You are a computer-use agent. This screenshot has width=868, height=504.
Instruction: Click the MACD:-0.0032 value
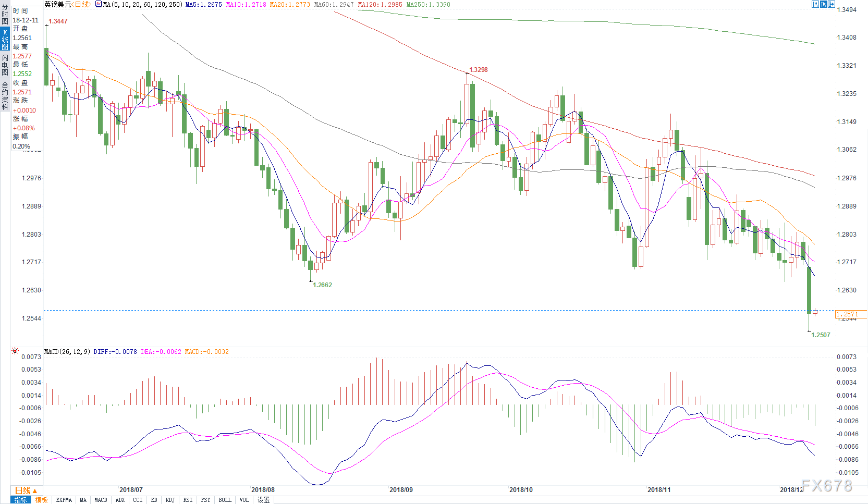(x=207, y=352)
